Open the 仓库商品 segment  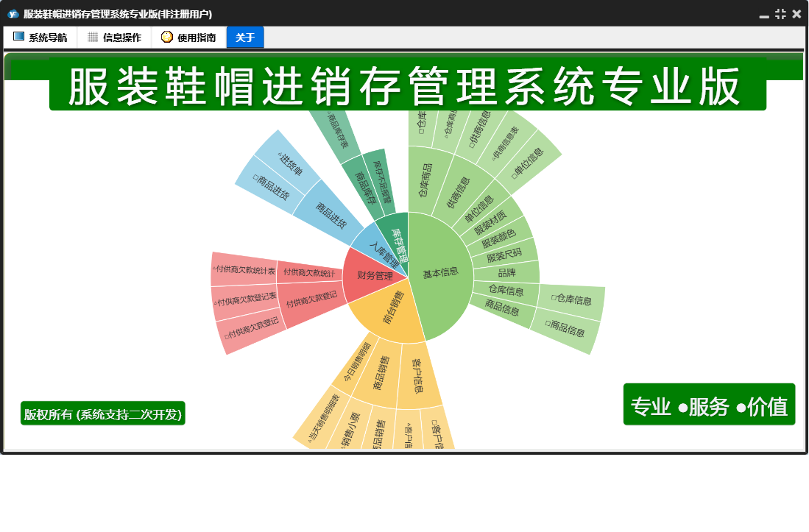click(x=426, y=180)
